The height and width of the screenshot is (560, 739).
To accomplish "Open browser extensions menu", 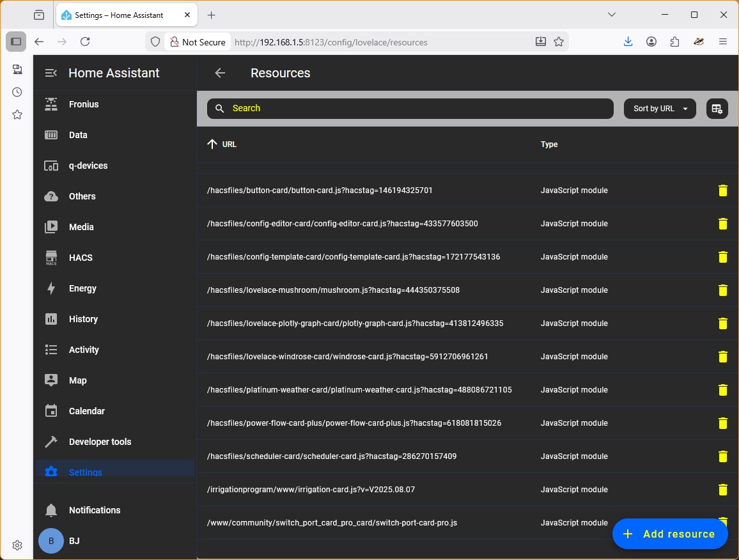I will [675, 42].
